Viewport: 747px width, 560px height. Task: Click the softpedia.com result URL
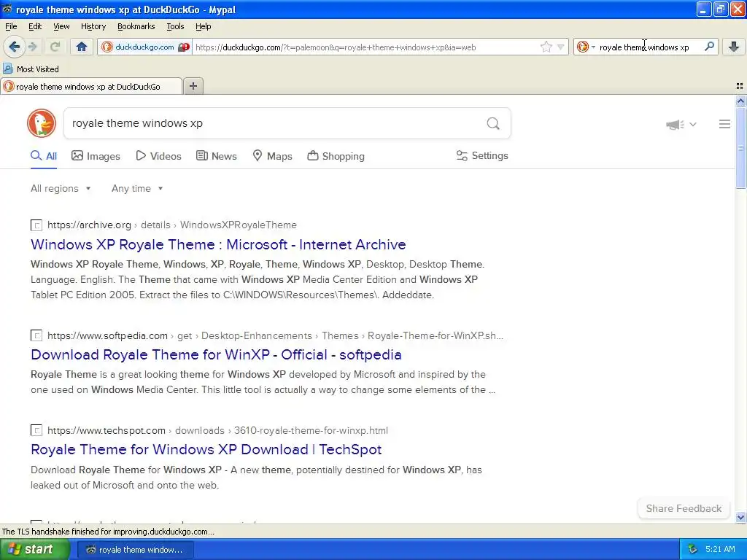(275, 335)
